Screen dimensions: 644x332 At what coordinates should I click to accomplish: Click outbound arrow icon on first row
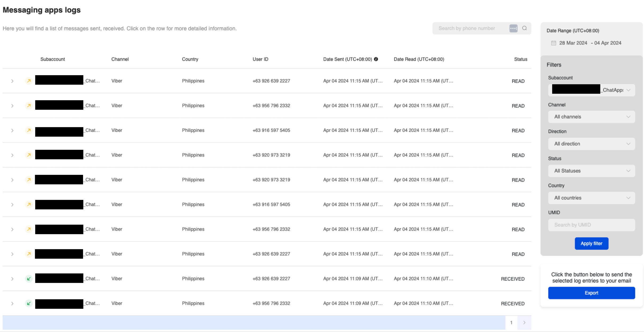tap(29, 81)
